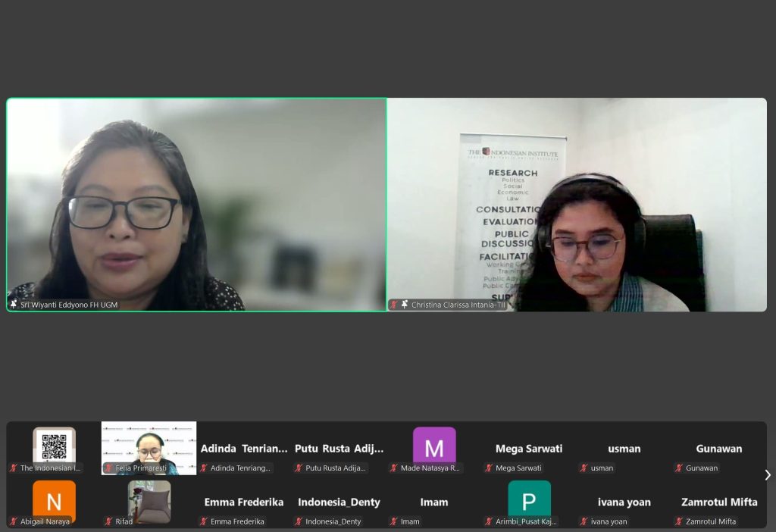Image resolution: width=776 pixels, height=532 pixels.
Task: Click the muted mic icon next to Gunawan
Action: 679,468
